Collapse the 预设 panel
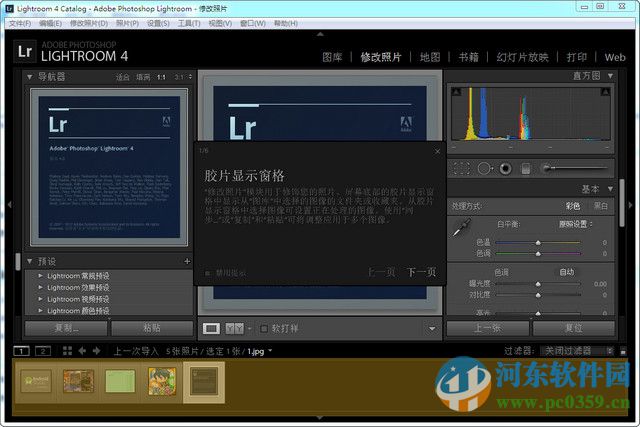Screen dimensions: 640x427 pos(29,261)
